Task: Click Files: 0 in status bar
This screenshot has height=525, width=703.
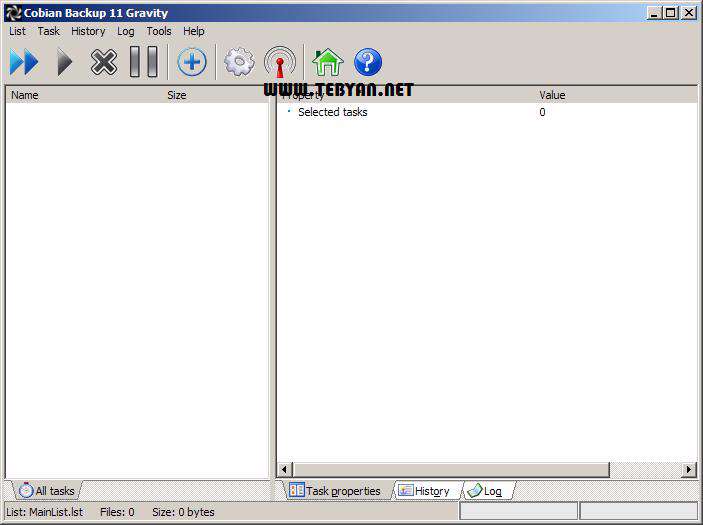Action: click(x=117, y=512)
